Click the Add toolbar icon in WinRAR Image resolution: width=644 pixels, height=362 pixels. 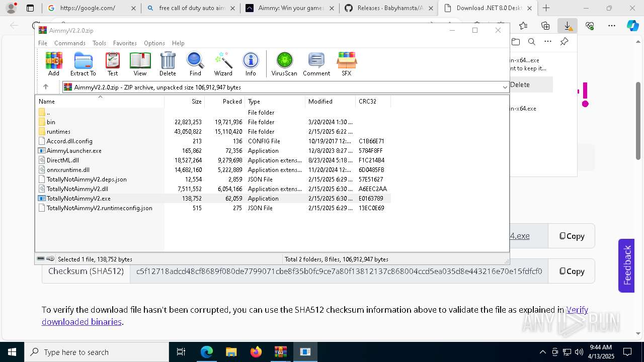[x=54, y=64]
